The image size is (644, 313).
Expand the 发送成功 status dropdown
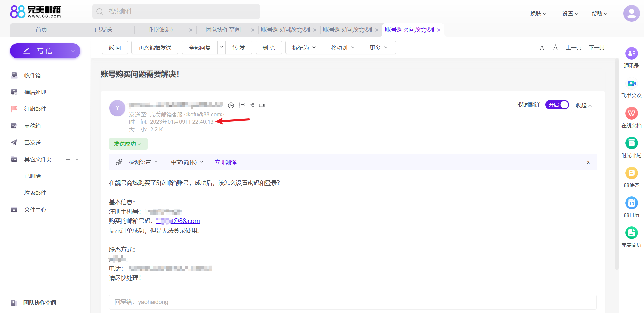(128, 144)
